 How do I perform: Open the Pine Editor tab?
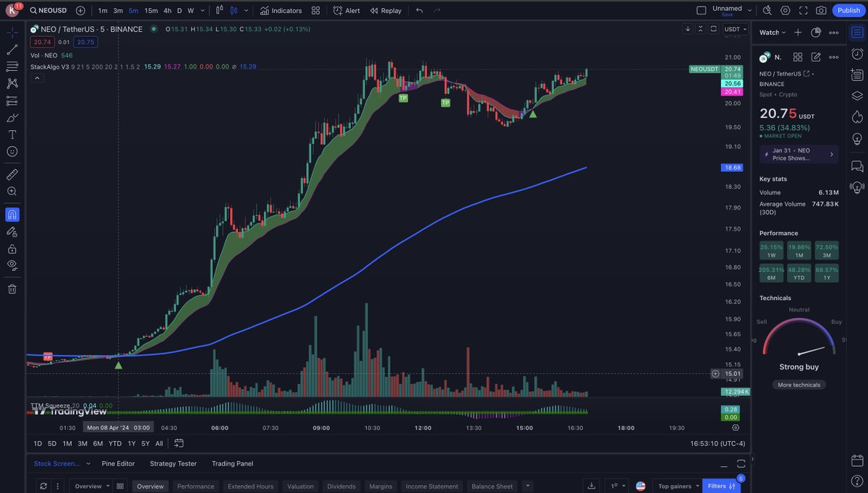pyautogui.click(x=118, y=463)
